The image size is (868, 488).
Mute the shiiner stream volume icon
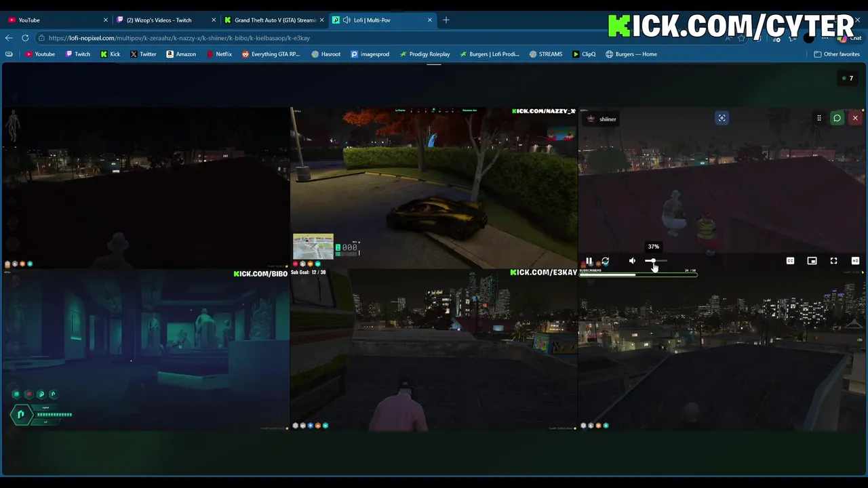pyautogui.click(x=632, y=261)
